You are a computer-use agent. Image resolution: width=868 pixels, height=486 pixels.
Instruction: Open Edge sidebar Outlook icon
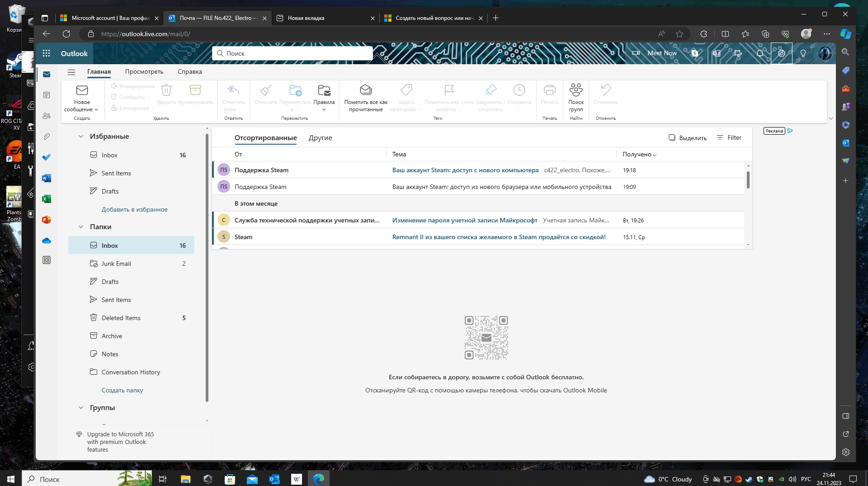point(846,143)
